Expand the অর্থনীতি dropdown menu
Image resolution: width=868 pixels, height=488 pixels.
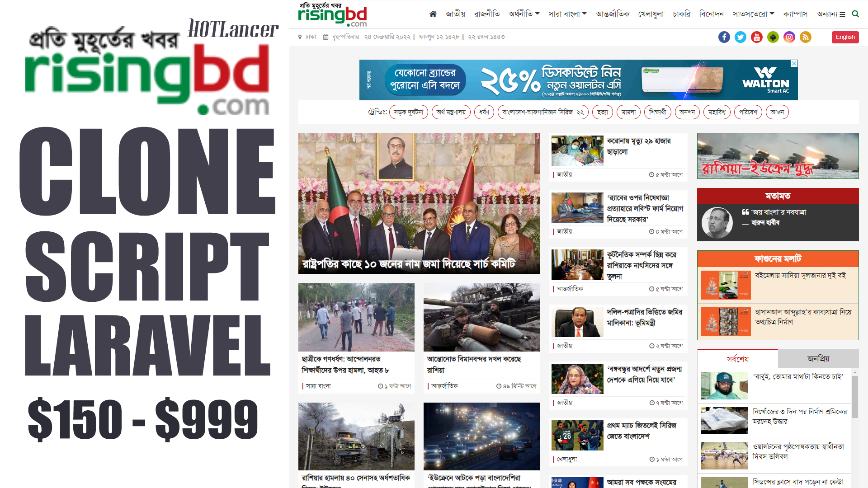tap(524, 14)
